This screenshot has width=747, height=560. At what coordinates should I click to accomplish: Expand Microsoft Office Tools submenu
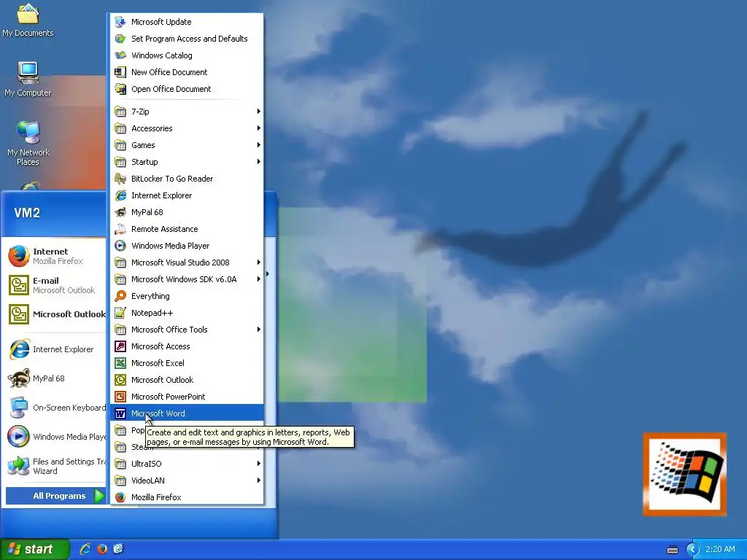pos(187,330)
